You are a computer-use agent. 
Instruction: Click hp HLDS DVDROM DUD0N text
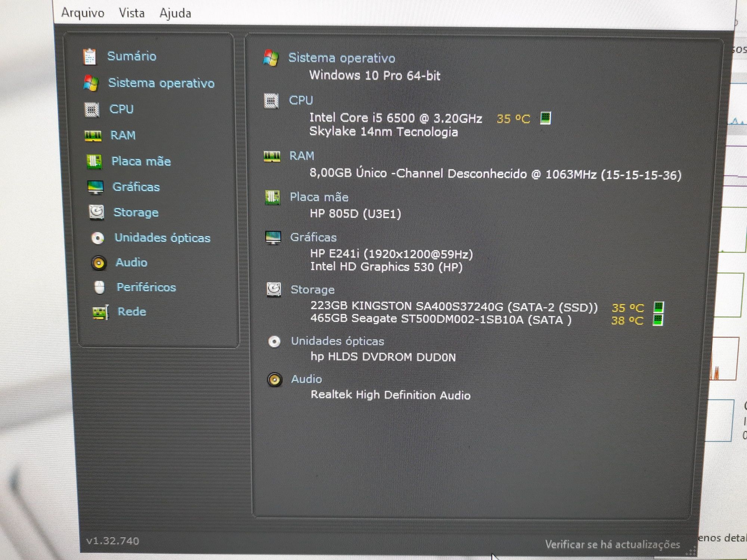click(383, 357)
